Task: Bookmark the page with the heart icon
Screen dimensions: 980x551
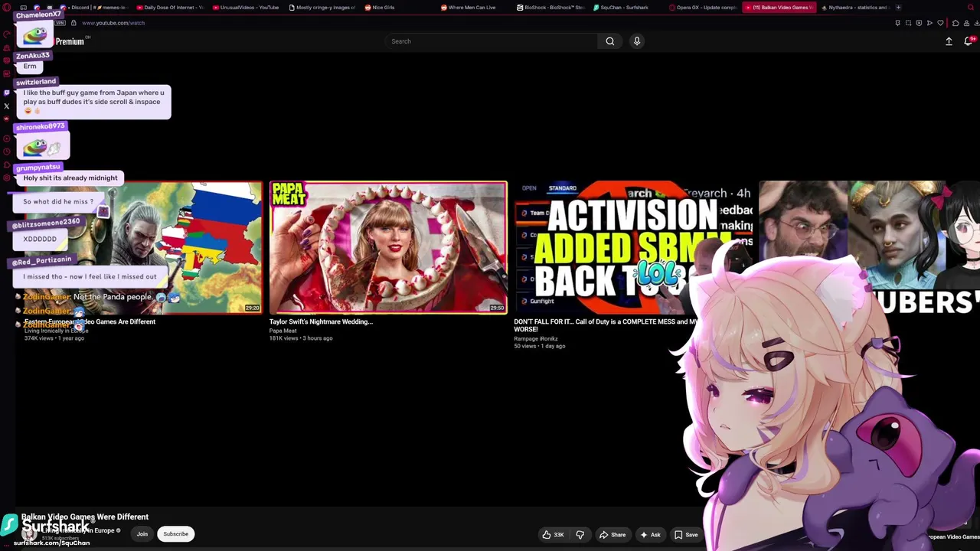Action: pyautogui.click(x=941, y=23)
